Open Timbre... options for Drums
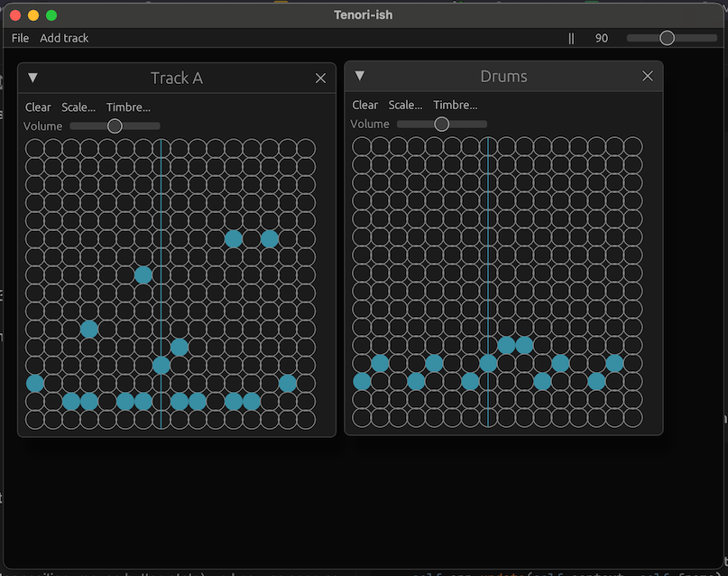The height and width of the screenshot is (576, 728). [456, 106]
